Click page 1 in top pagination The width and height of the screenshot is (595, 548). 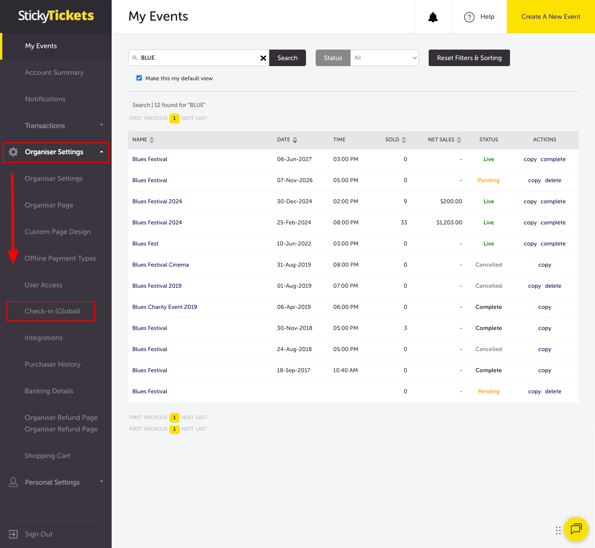pos(175,118)
